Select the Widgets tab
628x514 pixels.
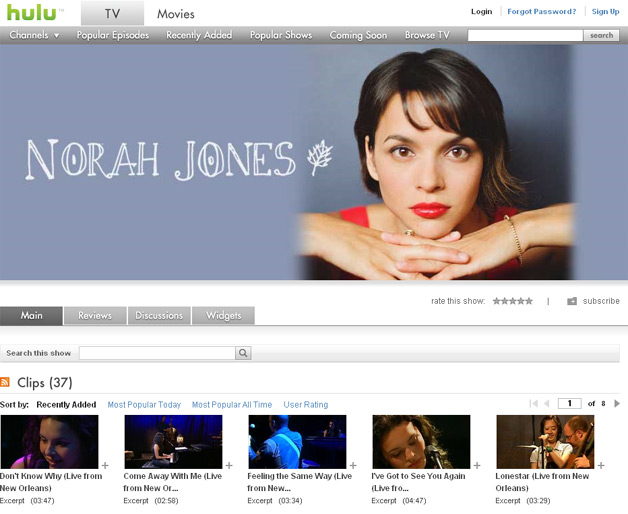223,316
